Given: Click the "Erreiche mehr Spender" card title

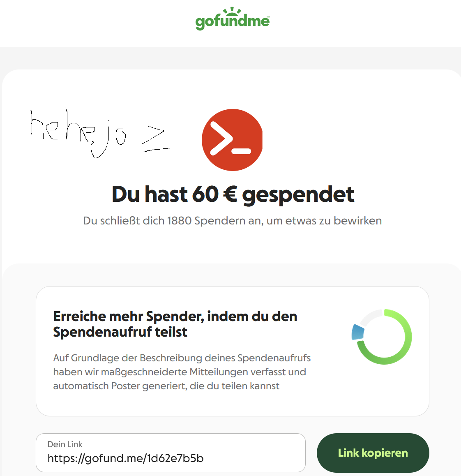Looking at the screenshot, I should 175,324.
